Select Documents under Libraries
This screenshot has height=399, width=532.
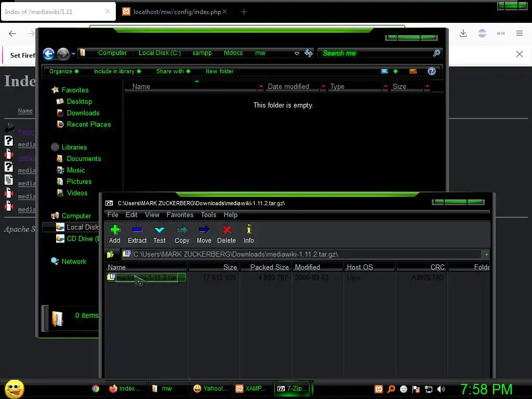pos(84,159)
